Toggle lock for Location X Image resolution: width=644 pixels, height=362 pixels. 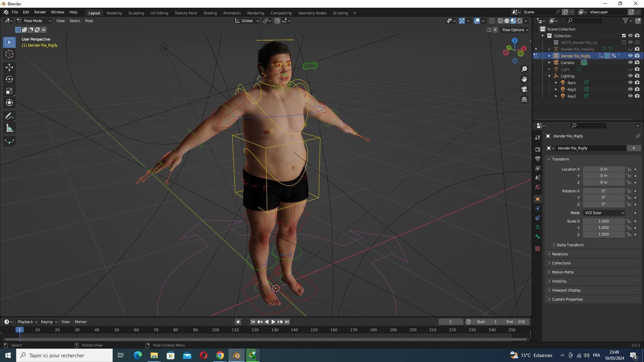tap(629, 169)
